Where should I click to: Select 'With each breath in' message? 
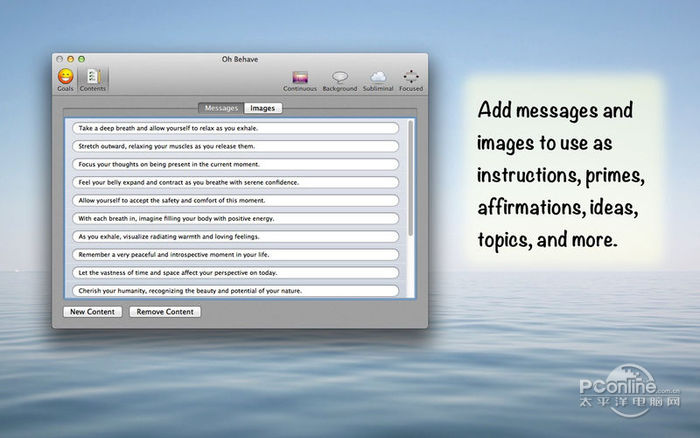click(235, 218)
